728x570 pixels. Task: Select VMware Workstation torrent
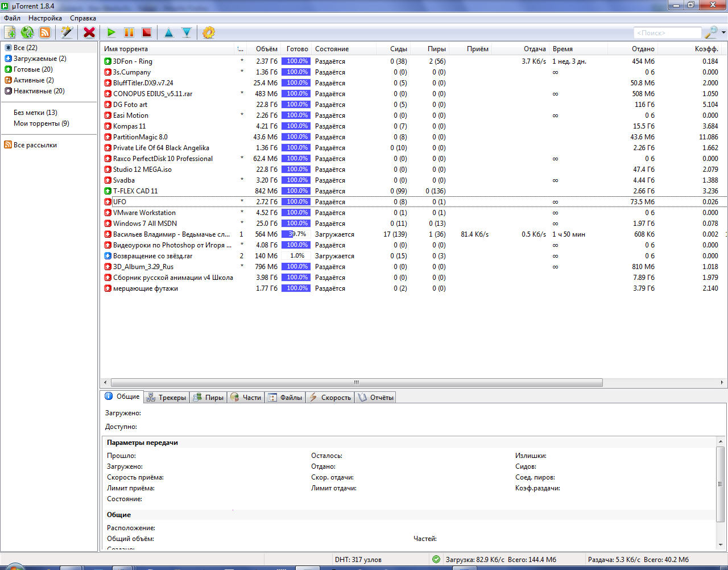pos(413,213)
